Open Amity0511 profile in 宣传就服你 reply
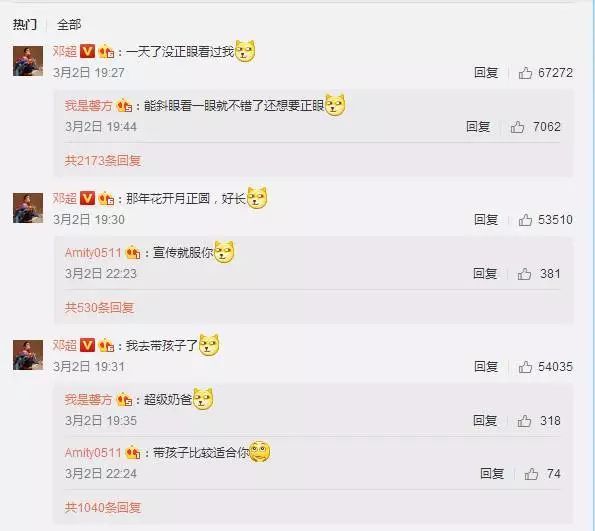The height and width of the screenshot is (531, 595). 93,252
